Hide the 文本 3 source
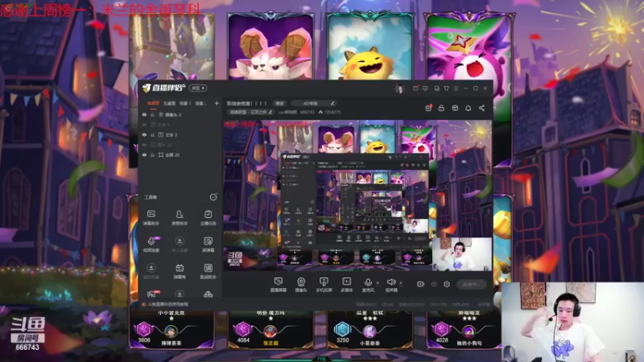This screenshot has width=644, height=362. pyautogui.click(x=144, y=134)
